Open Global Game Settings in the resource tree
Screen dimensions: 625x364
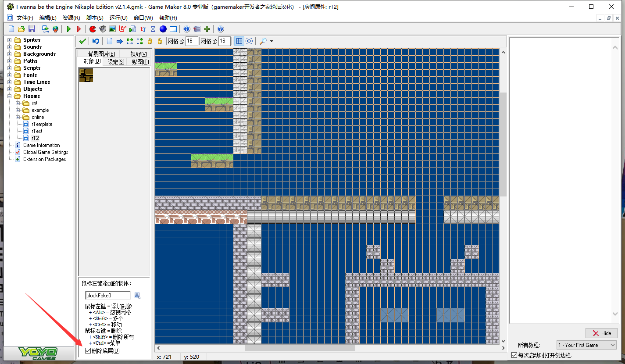coord(46,152)
